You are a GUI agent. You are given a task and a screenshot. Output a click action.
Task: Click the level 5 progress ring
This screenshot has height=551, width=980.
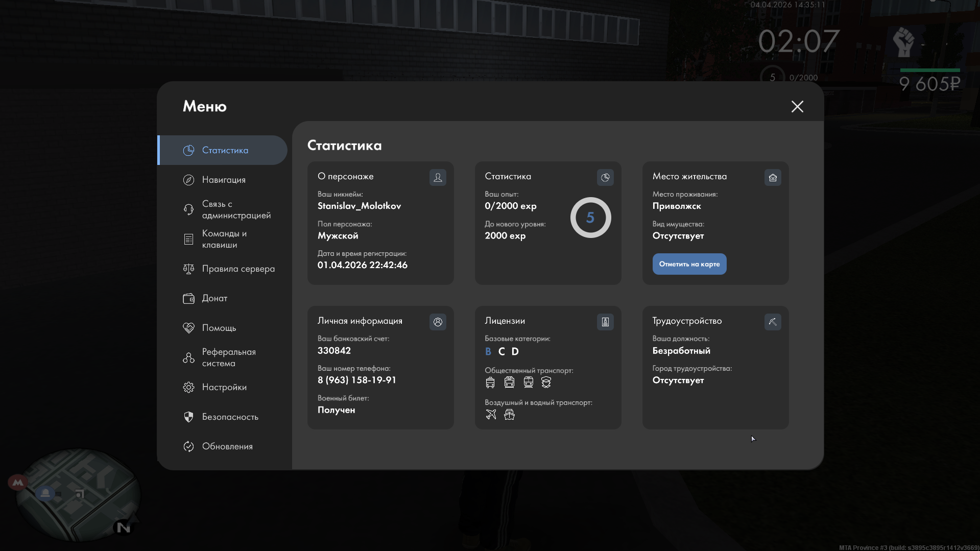pyautogui.click(x=590, y=218)
